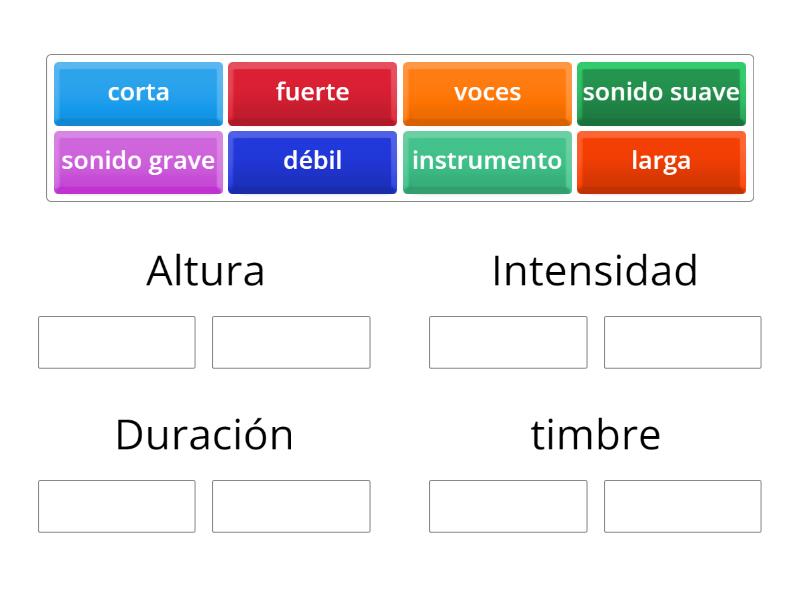Click the first empty box under timbre
This screenshot has width=800, height=600.
(508, 507)
